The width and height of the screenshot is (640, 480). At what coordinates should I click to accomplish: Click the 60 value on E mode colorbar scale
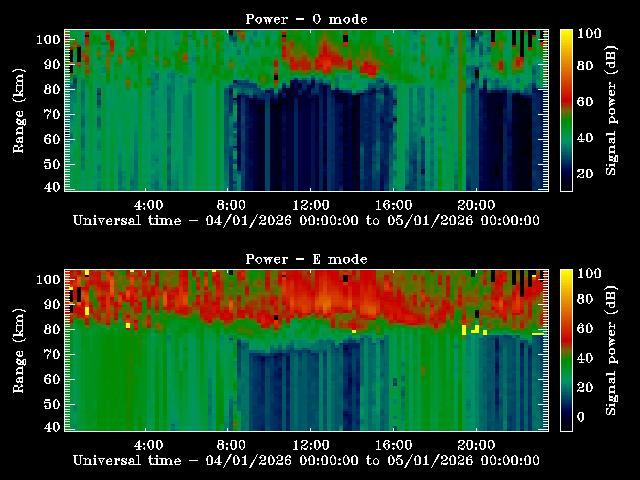click(x=586, y=329)
